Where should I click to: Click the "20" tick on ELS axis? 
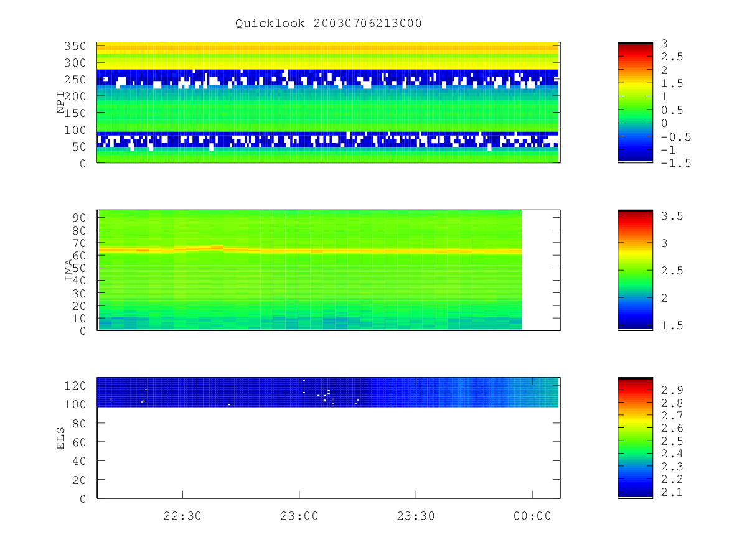coord(80,480)
